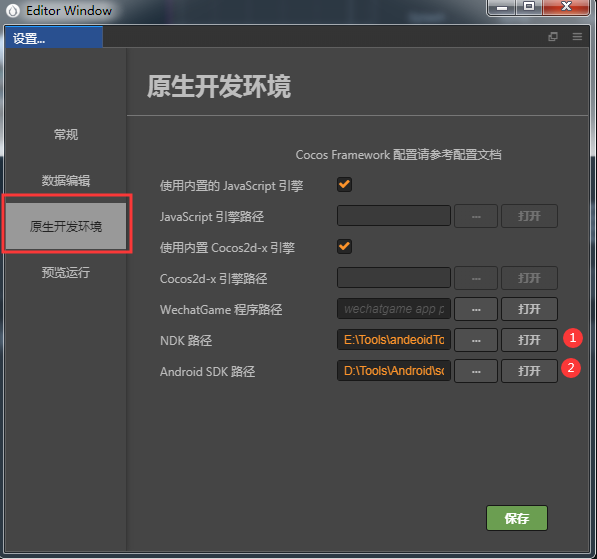Click the WechatGame 程序路径 input field

coord(394,309)
